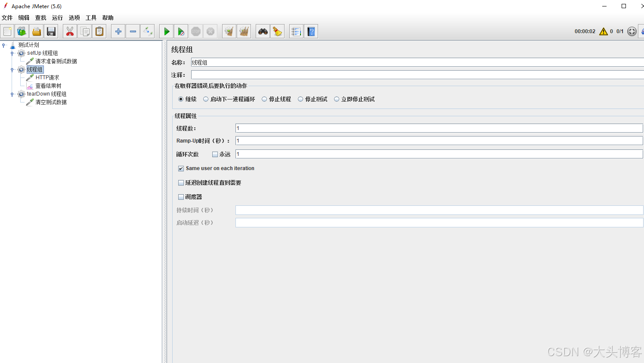Click the Copy icon in toolbar
The image size is (644, 363).
85,31
